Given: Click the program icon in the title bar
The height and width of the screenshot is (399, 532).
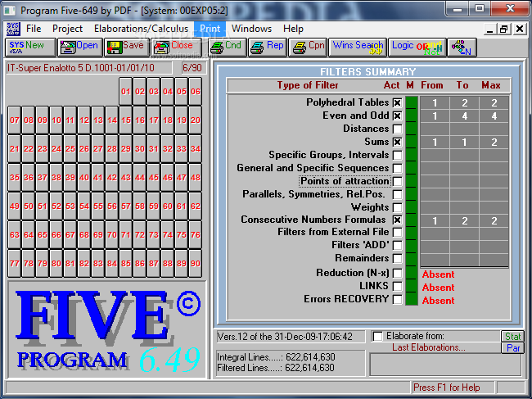Looking at the screenshot, I should [9, 11].
